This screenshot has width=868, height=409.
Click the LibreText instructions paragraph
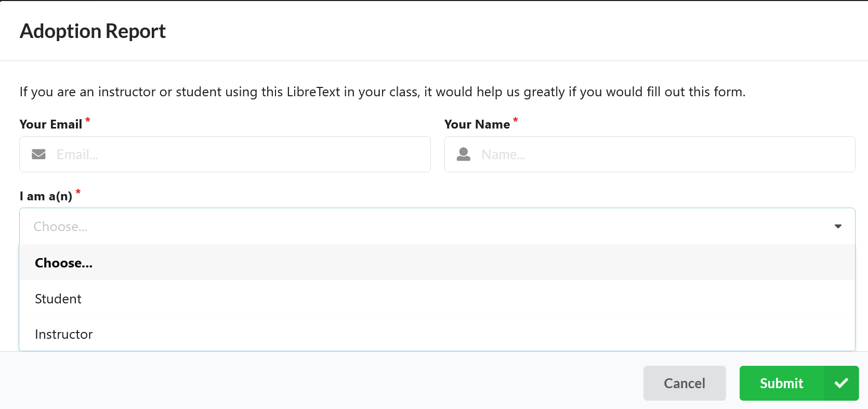(x=383, y=92)
